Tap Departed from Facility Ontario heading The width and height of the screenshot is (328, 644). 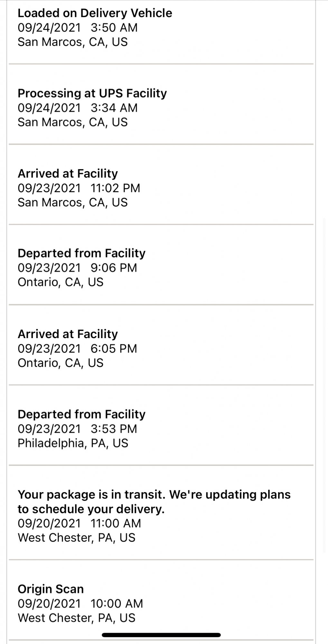point(81,253)
